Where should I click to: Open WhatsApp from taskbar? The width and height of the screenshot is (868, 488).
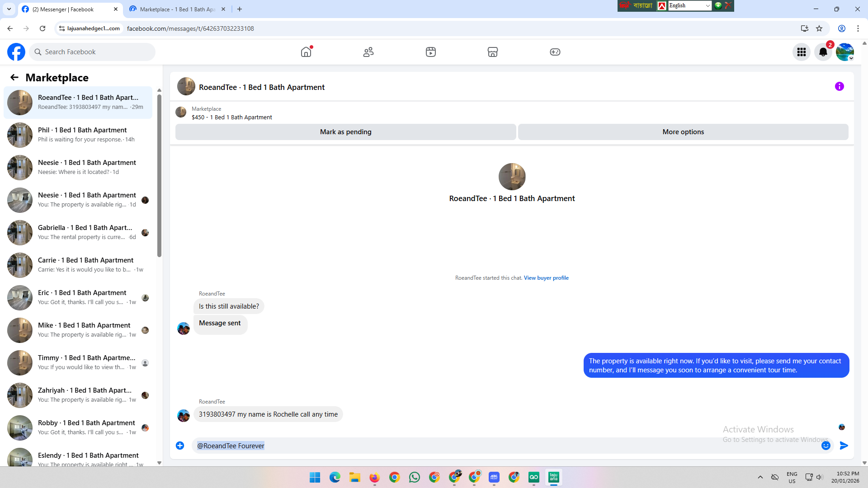click(415, 477)
